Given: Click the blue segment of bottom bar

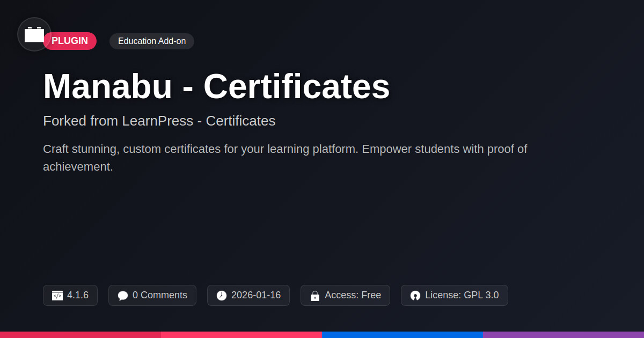Looking at the screenshot, I should tap(402, 334).
